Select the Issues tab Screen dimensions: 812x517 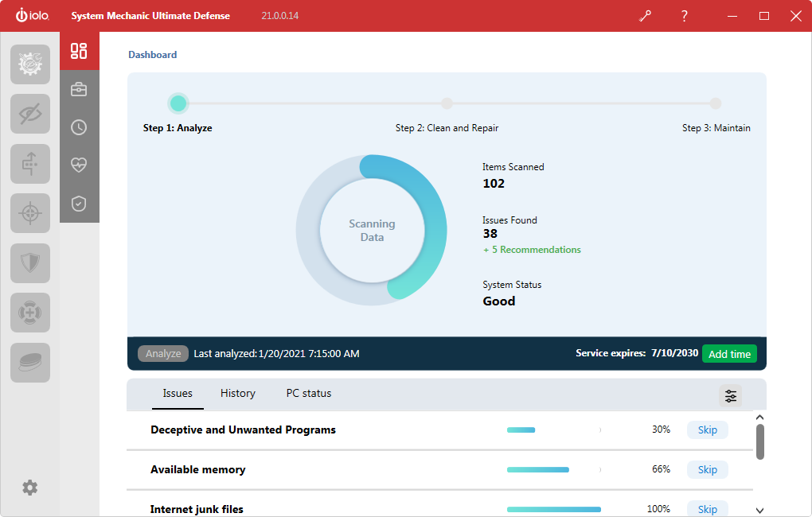[178, 393]
